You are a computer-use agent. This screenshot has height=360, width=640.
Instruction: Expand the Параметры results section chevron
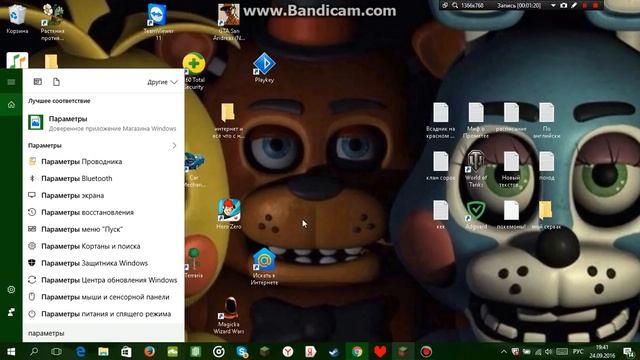(x=174, y=145)
